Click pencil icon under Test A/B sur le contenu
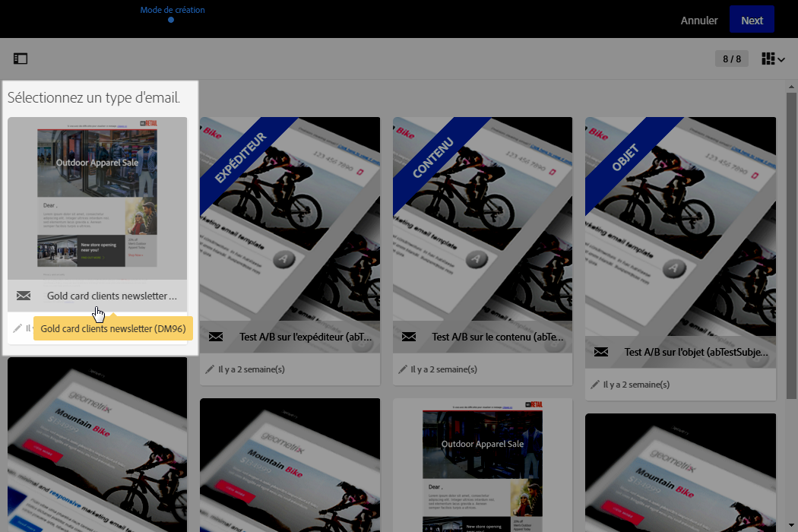798x532 pixels. click(x=403, y=369)
